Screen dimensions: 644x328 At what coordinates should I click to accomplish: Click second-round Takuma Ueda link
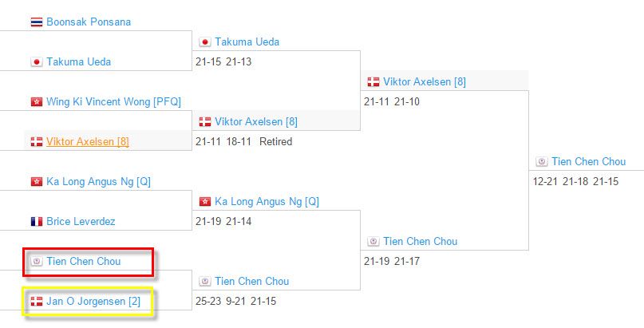pyautogui.click(x=247, y=41)
